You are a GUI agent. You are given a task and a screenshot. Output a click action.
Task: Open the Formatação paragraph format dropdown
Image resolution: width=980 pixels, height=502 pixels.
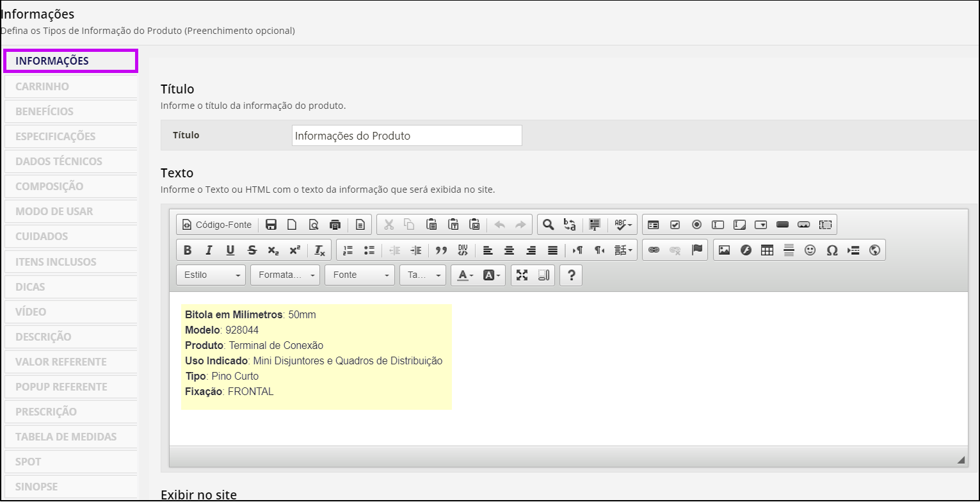(x=285, y=275)
